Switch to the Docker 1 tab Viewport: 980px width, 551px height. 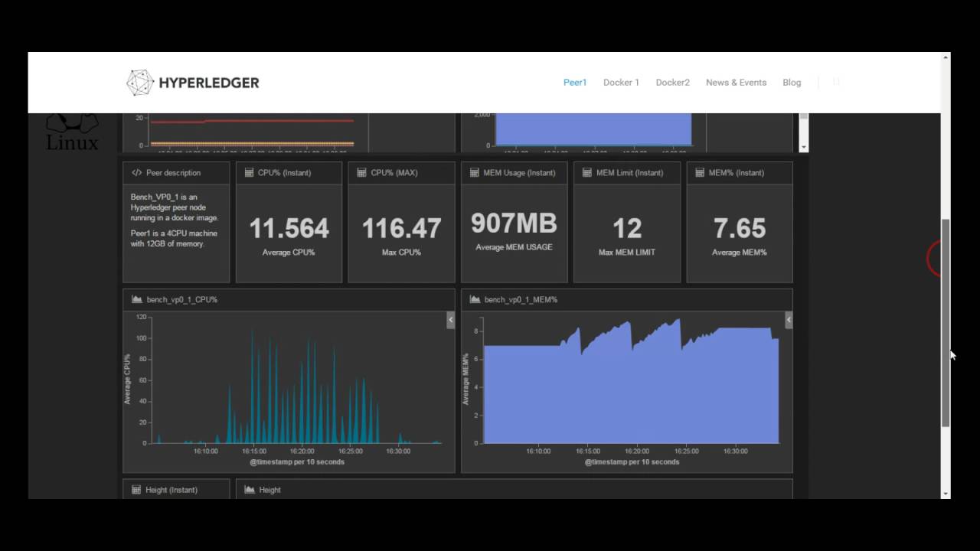(x=621, y=83)
